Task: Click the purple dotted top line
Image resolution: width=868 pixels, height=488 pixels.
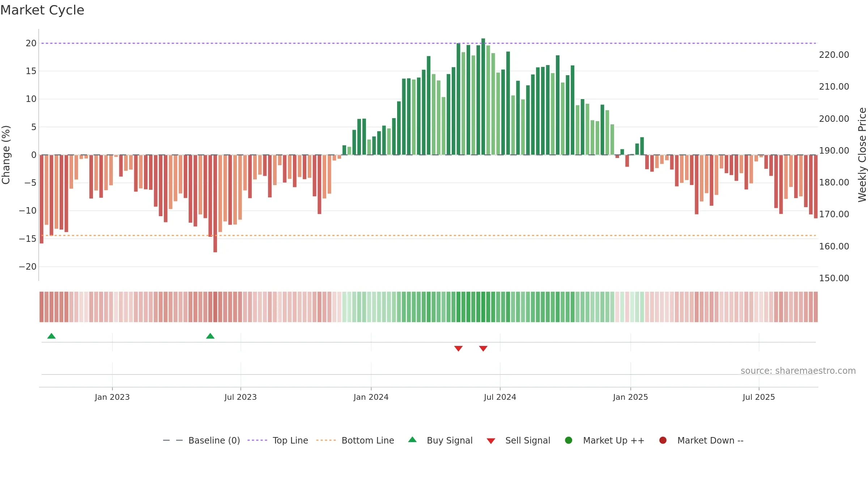Action: click(429, 43)
